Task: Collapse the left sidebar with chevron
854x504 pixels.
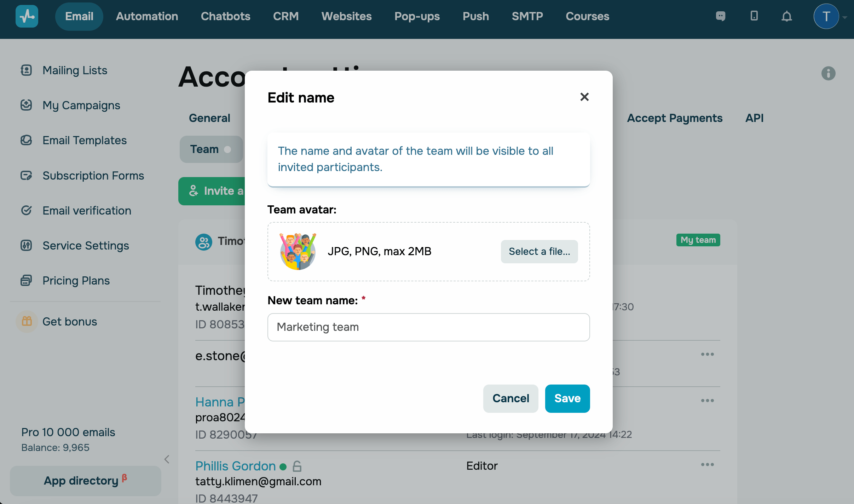Action: [x=167, y=459]
